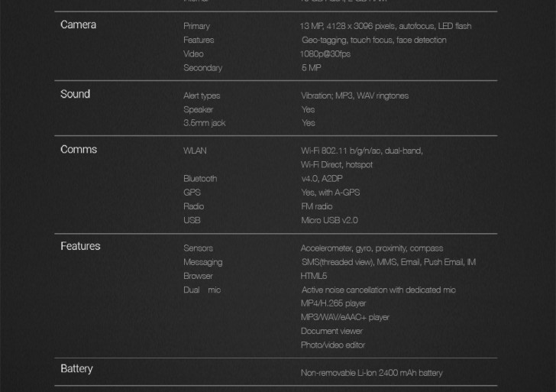Click the Primary camera label
Viewport: 556px width, 392px height.
click(196, 26)
